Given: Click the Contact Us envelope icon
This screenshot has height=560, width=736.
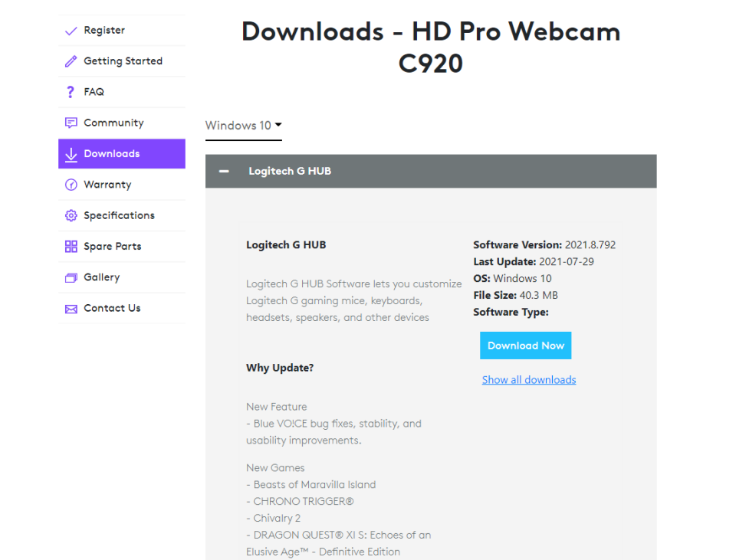Looking at the screenshot, I should click(x=71, y=309).
